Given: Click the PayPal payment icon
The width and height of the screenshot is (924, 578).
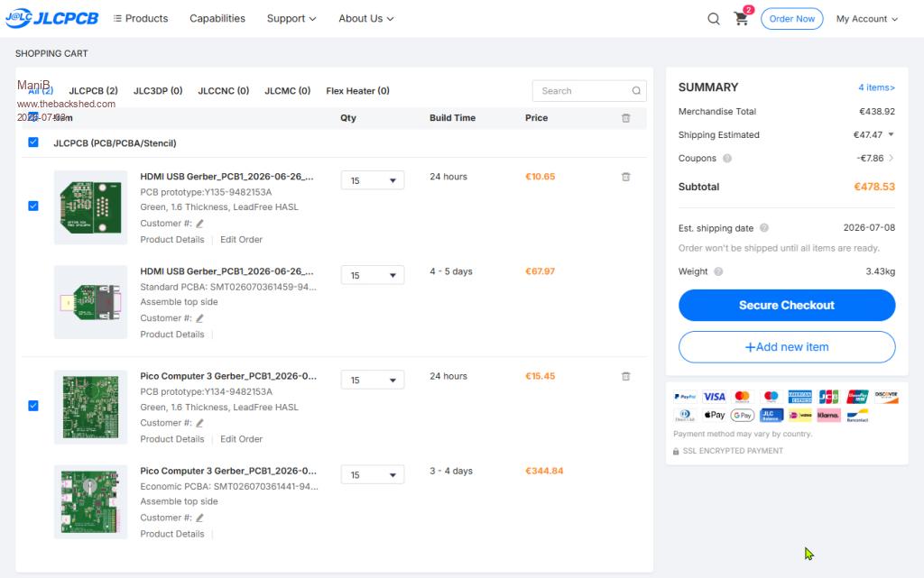Looking at the screenshot, I should [x=685, y=397].
